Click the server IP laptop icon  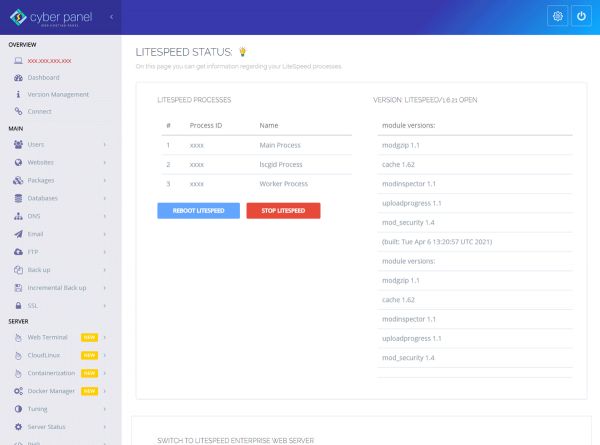tap(18, 61)
